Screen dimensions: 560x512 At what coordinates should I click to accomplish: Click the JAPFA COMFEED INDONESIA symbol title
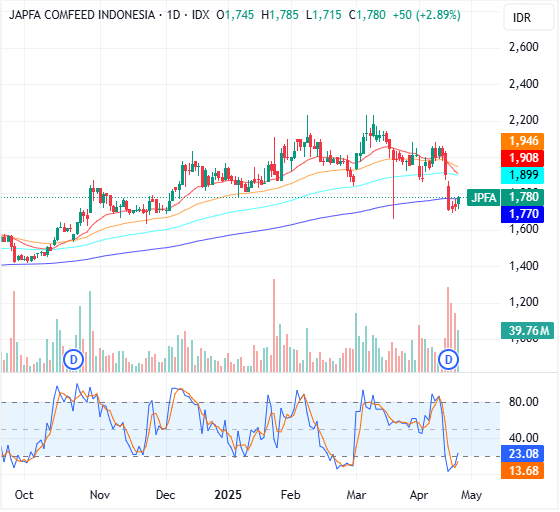tap(82, 15)
